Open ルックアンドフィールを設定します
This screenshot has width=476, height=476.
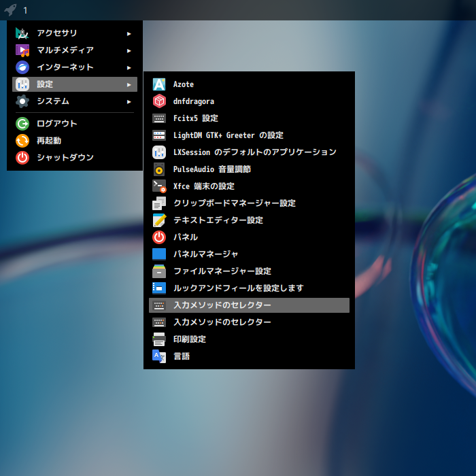pos(249,288)
